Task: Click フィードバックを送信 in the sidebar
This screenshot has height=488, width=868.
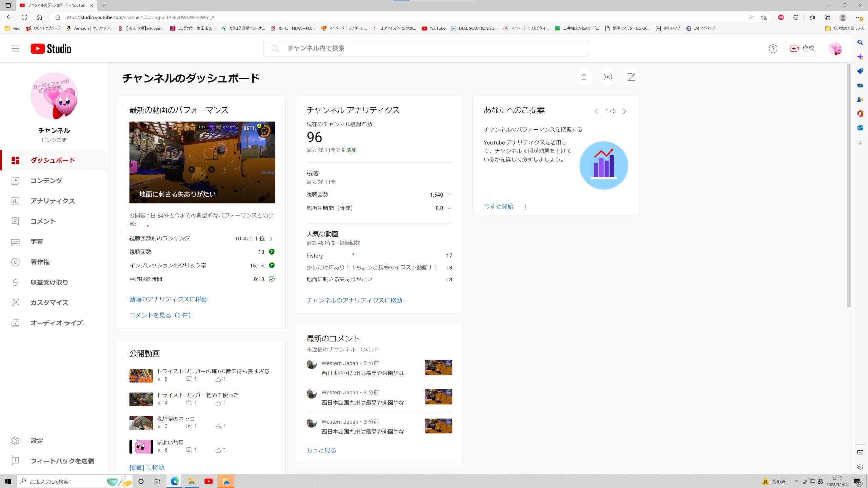Action: 54,461
